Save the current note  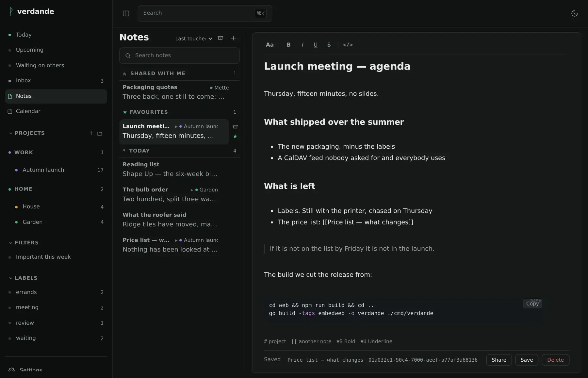click(527, 360)
